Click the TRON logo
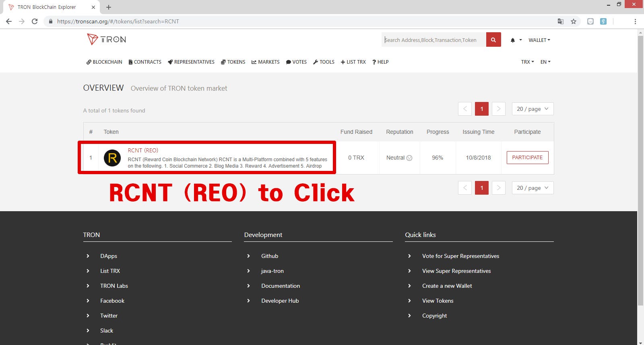Image resolution: width=644 pixels, height=345 pixels. (106, 39)
